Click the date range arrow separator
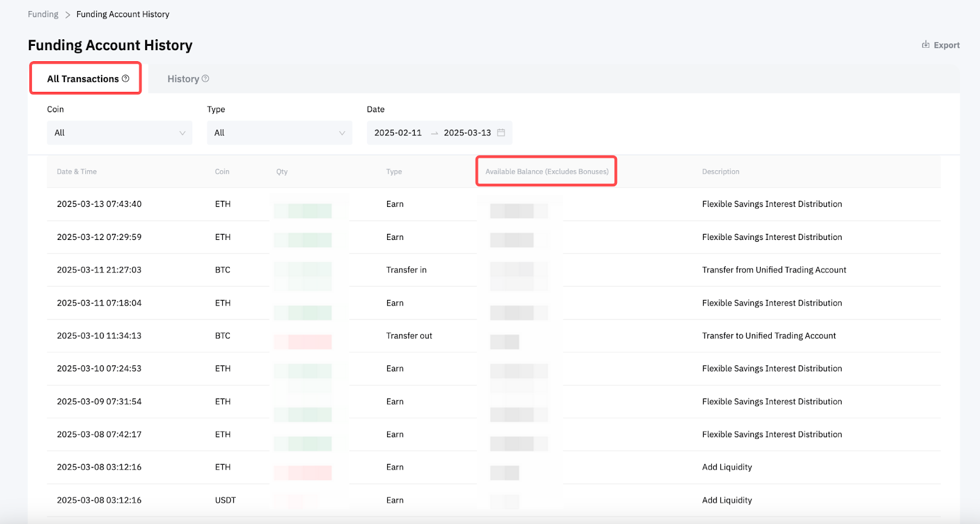980x524 pixels. tap(434, 133)
